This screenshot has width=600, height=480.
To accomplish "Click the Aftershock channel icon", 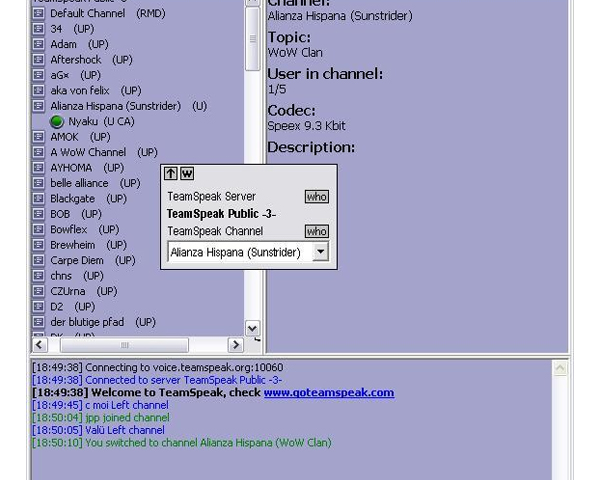I will [x=38, y=60].
